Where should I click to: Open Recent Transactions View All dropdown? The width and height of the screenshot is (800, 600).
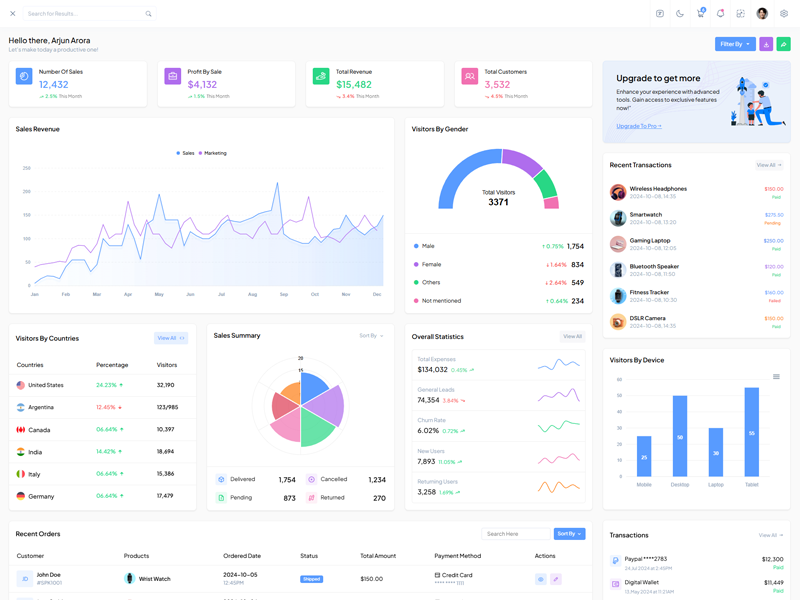coord(768,165)
